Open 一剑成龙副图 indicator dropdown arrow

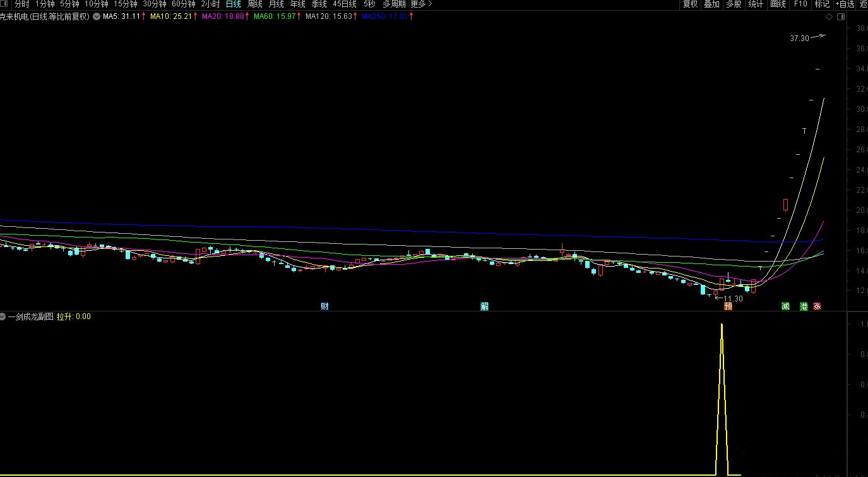pyautogui.click(x=3, y=317)
